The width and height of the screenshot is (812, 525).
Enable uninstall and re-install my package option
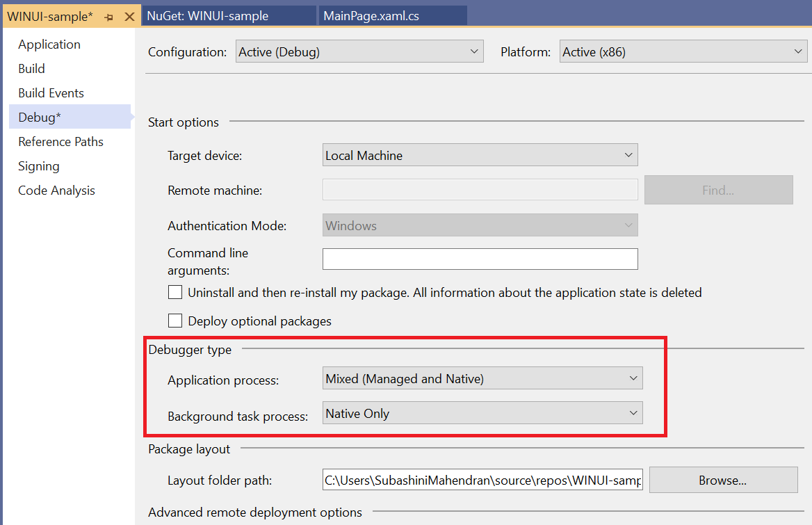(174, 292)
